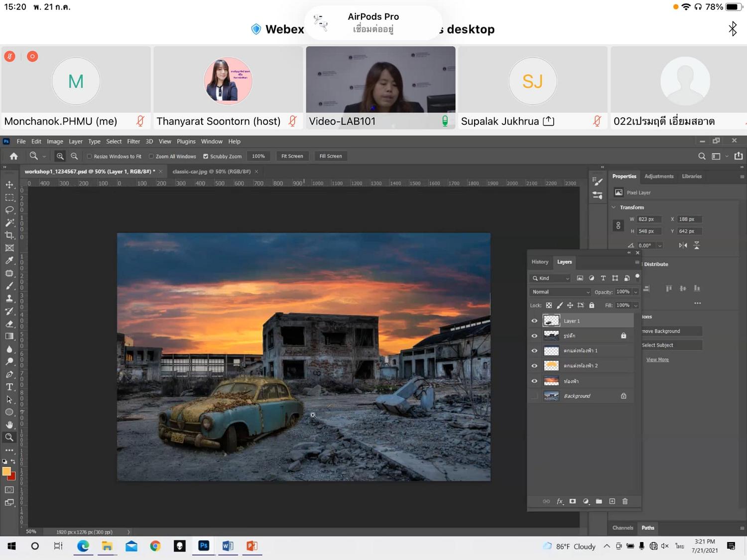
Task: Select the Move tool
Action: (x=9, y=185)
